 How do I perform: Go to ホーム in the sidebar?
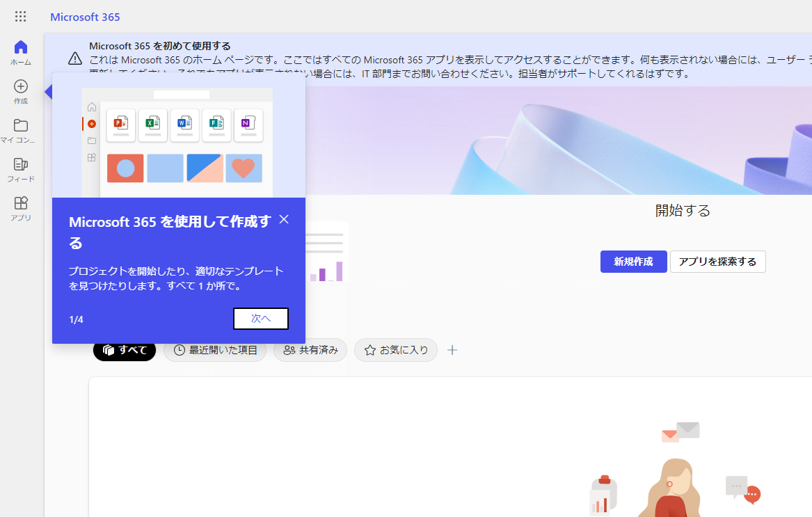pyautogui.click(x=21, y=52)
